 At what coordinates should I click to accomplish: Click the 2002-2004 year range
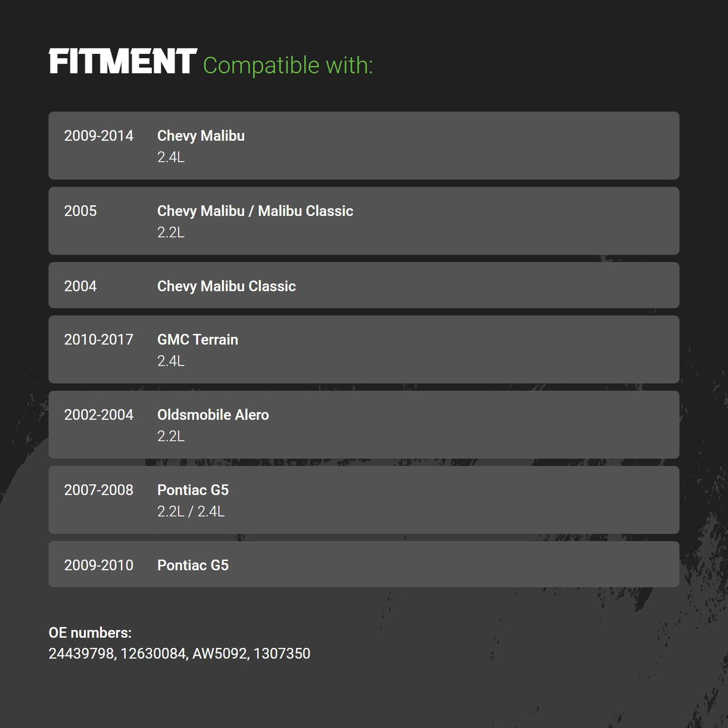(x=99, y=415)
